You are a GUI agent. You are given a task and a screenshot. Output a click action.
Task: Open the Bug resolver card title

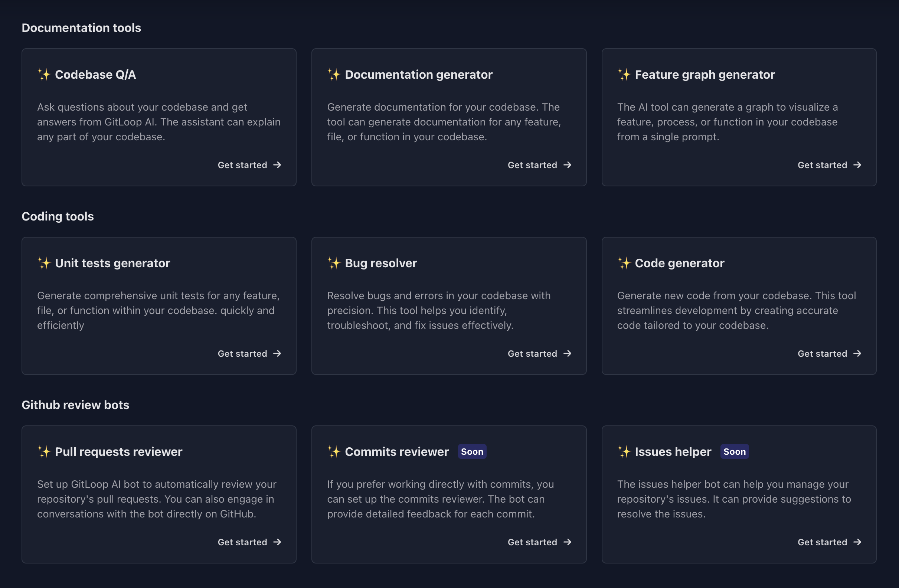pyautogui.click(x=381, y=263)
